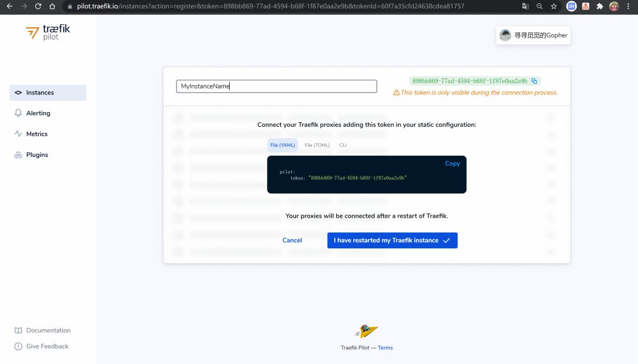
Task: Click the red extension icon
Action: click(585, 6)
